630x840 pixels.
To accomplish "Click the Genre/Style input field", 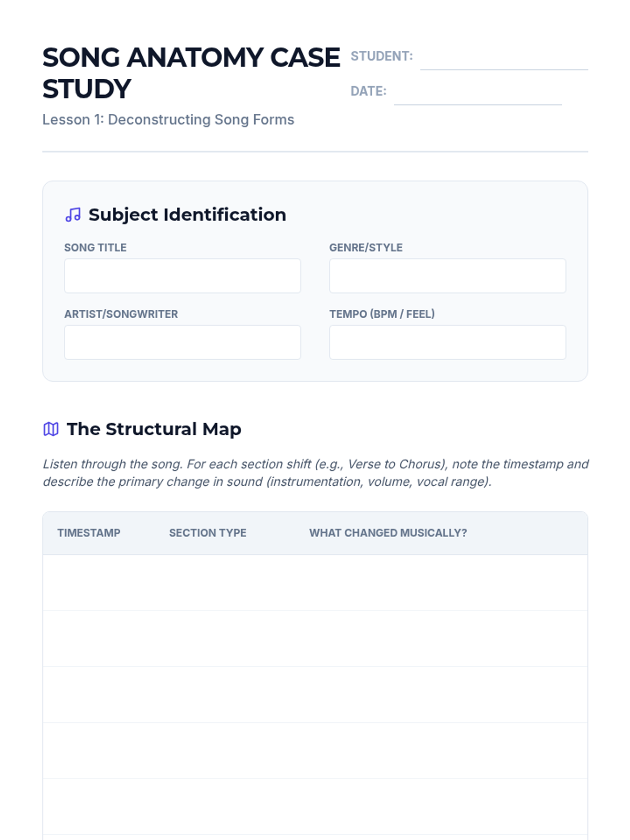I will (447, 276).
